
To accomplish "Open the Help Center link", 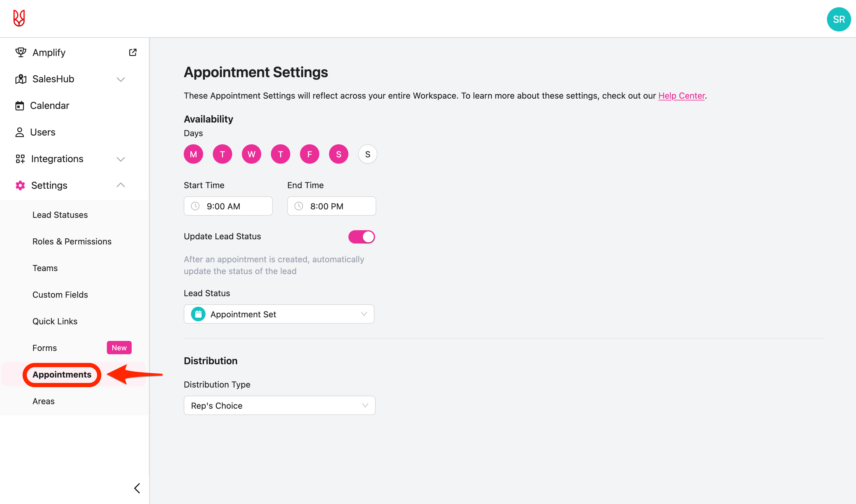I will (x=681, y=96).
